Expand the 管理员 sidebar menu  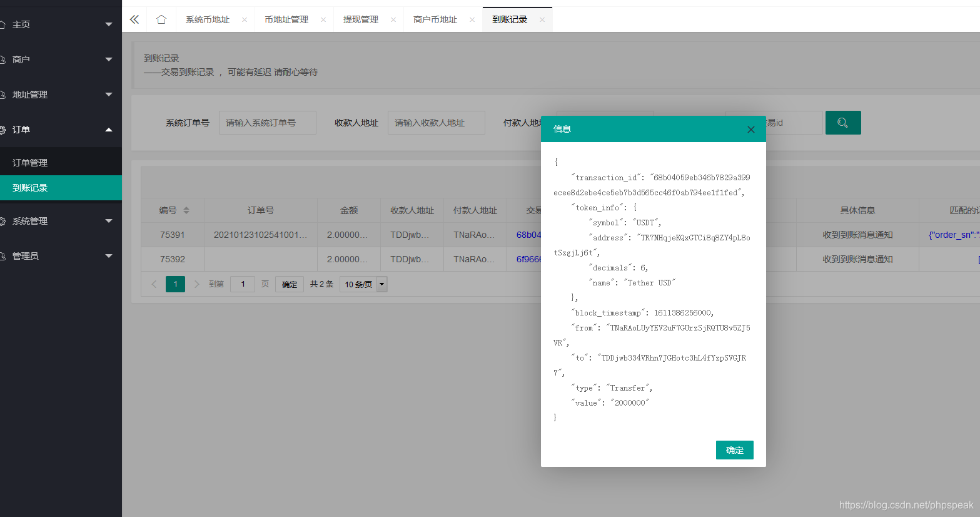61,256
